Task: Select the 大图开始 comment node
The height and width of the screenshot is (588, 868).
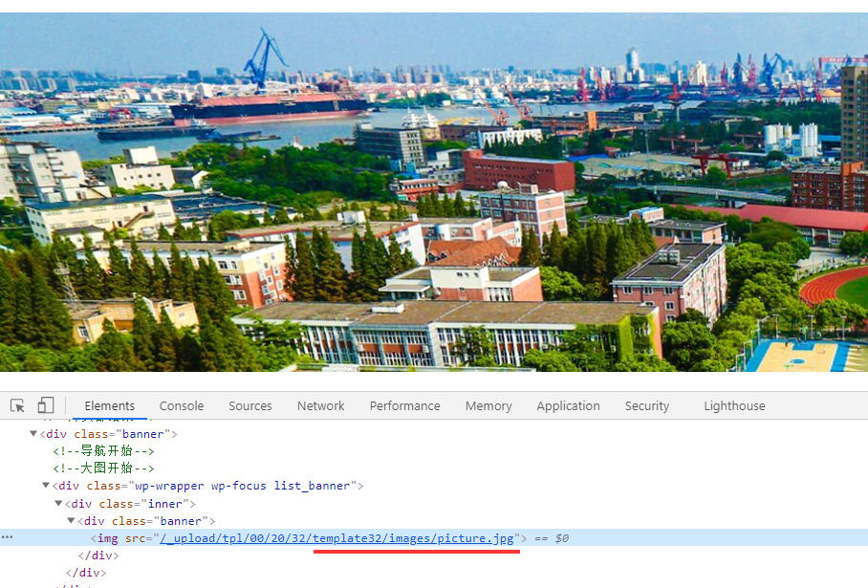Action: click(x=103, y=468)
